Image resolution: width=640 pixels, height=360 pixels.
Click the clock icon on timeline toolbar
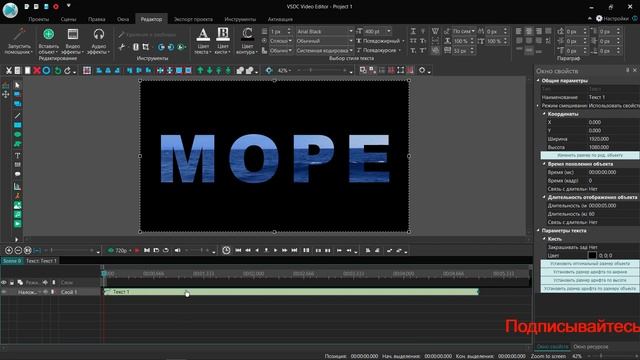coord(226,250)
